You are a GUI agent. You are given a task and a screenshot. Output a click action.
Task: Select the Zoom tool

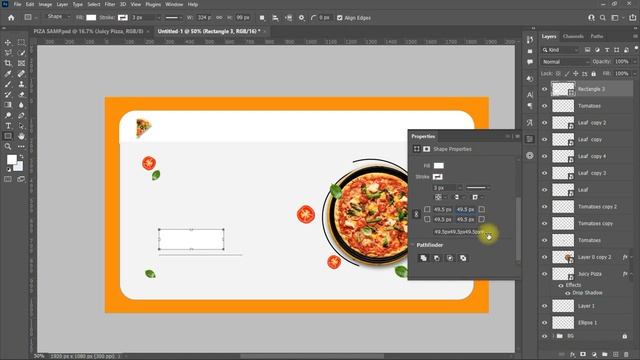pyautogui.click(x=8, y=147)
